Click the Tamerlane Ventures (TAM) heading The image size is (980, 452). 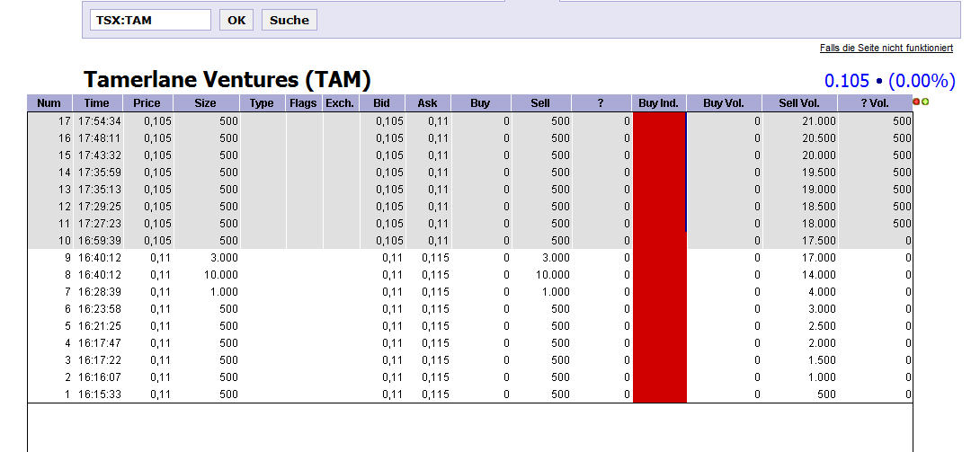point(227,80)
